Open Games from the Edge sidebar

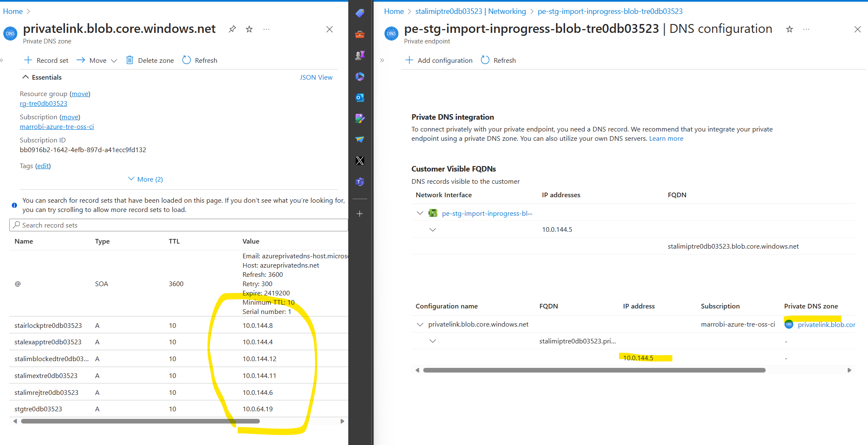pos(360,55)
